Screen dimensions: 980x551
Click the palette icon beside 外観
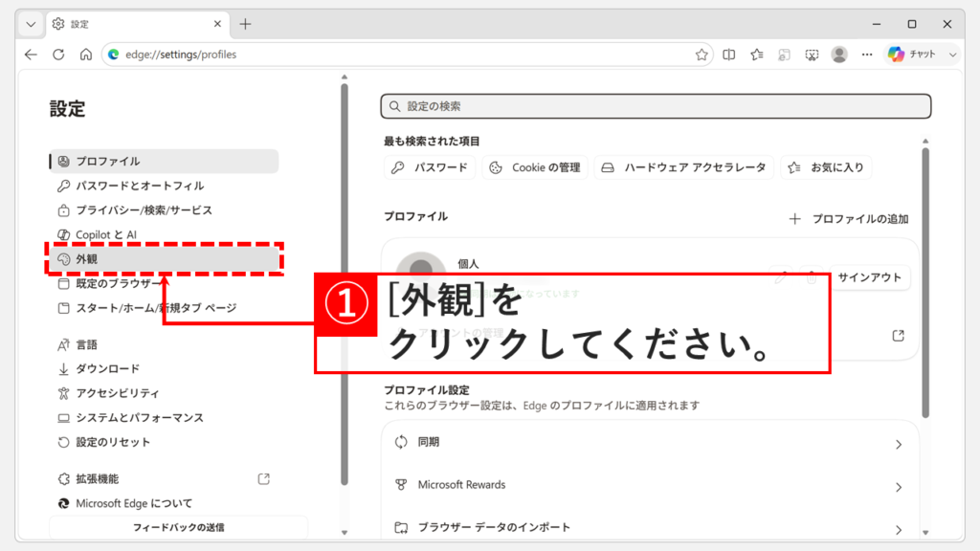pos(64,259)
